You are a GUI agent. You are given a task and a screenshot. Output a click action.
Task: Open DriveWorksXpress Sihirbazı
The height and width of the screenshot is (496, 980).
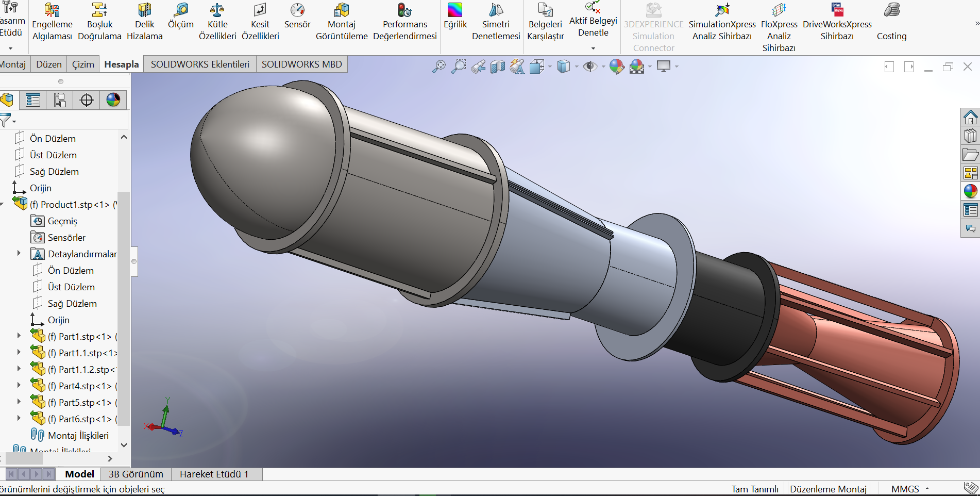tap(837, 22)
